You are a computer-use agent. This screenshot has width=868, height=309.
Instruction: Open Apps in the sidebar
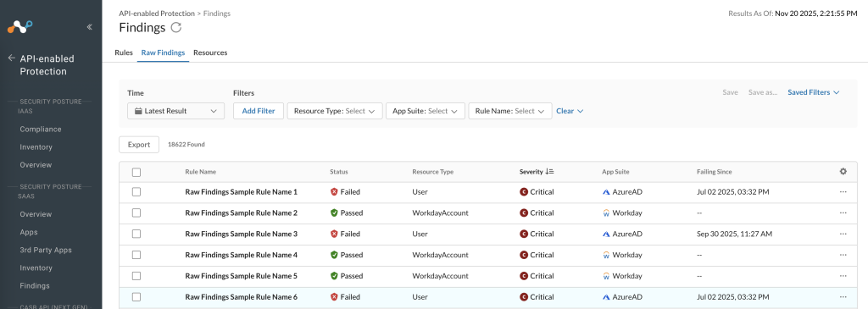click(x=29, y=232)
